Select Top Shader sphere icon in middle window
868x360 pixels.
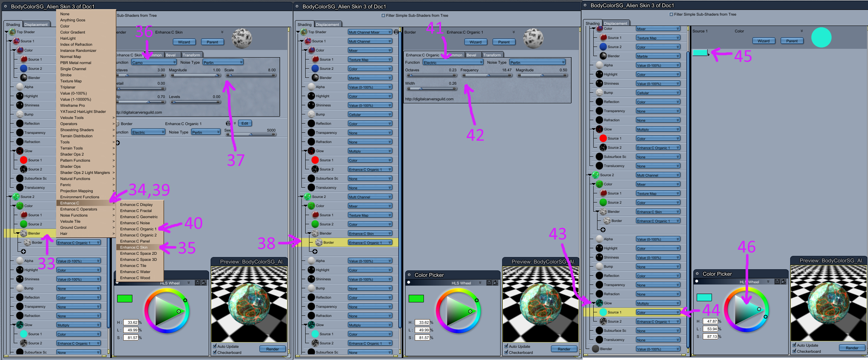pos(304,32)
